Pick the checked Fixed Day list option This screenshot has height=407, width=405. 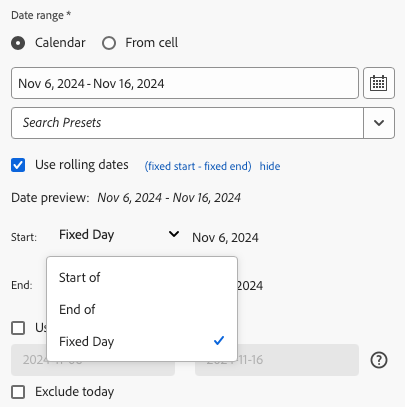tap(142, 341)
